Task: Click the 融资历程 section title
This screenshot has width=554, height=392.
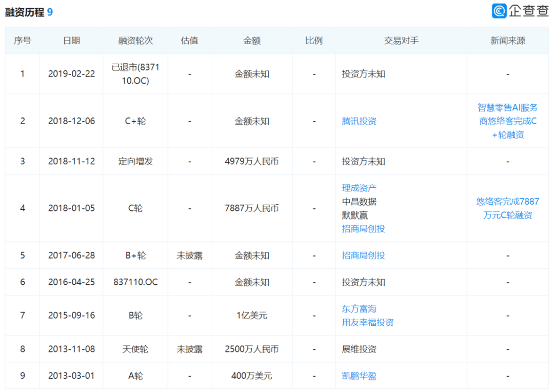Action: pyautogui.click(x=25, y=12)
